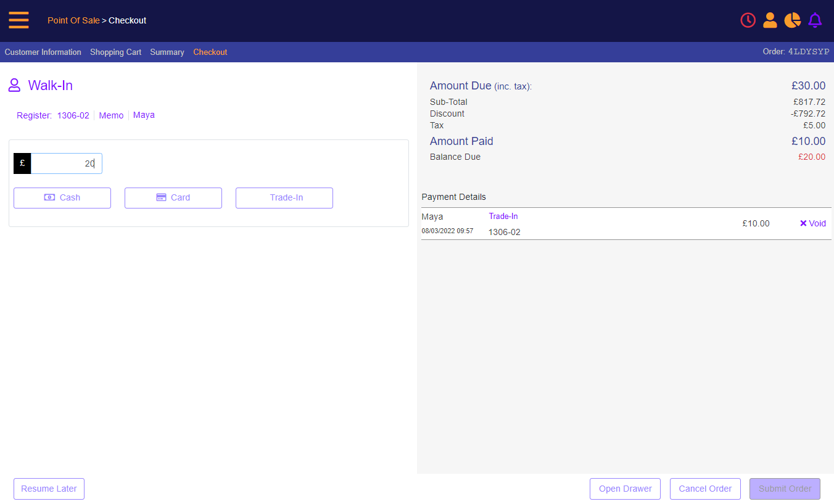834x504 pixels.
Task: Void the £10.00 Trade-In payment
Action: click(813, 223)
